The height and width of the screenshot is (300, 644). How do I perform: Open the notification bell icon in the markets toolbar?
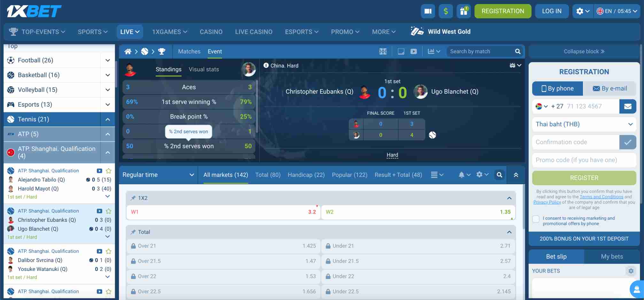(461, 175)
